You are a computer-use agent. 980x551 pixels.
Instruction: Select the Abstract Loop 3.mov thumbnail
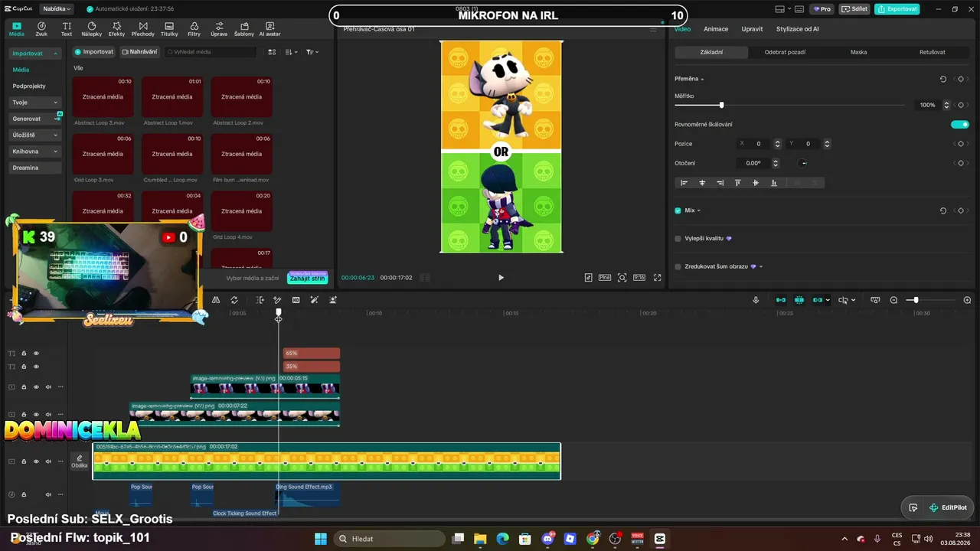coord(103,97)
